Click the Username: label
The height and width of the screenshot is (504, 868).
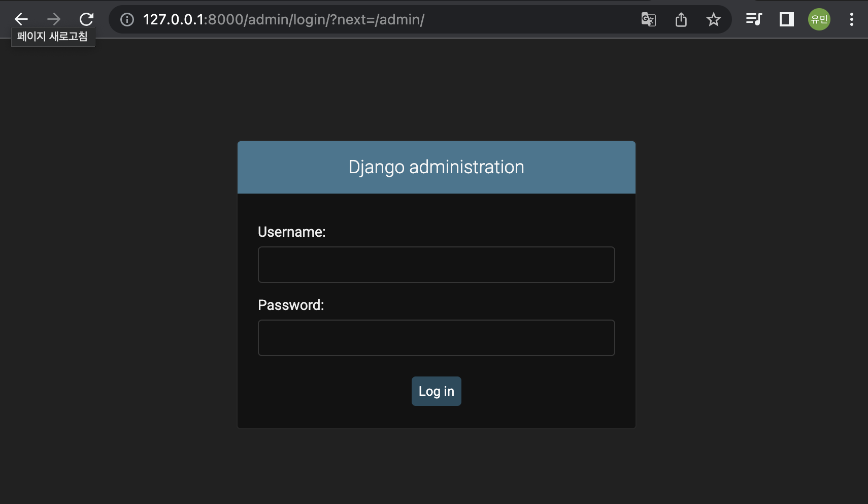click(292, 232)
